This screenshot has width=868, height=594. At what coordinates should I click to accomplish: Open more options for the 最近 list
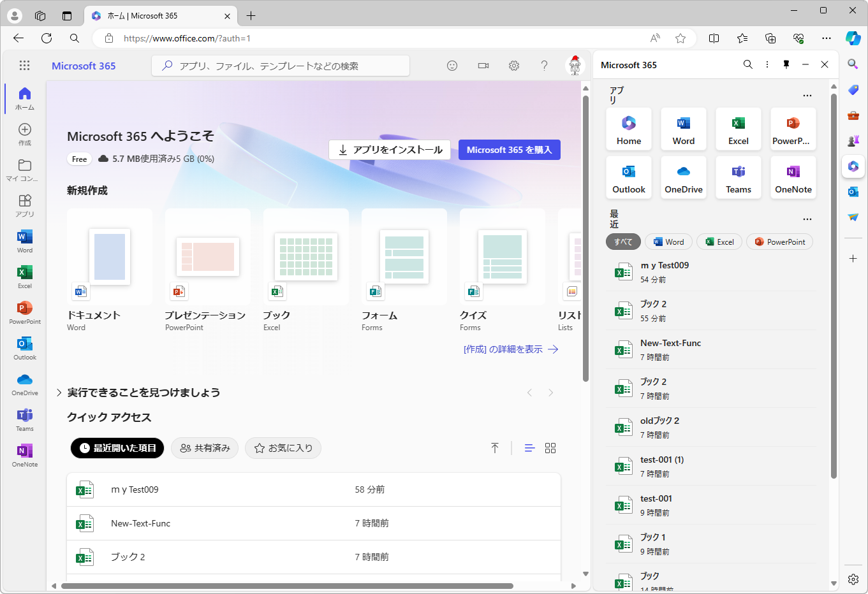pos(807,219)
